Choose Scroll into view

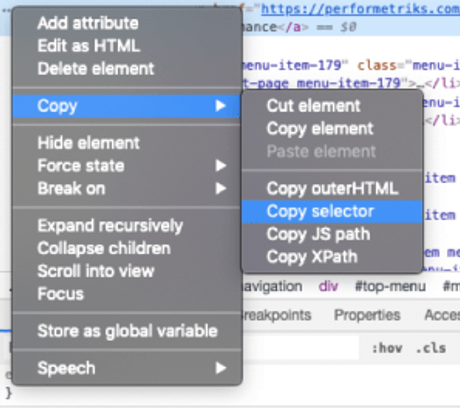[127, 271]
